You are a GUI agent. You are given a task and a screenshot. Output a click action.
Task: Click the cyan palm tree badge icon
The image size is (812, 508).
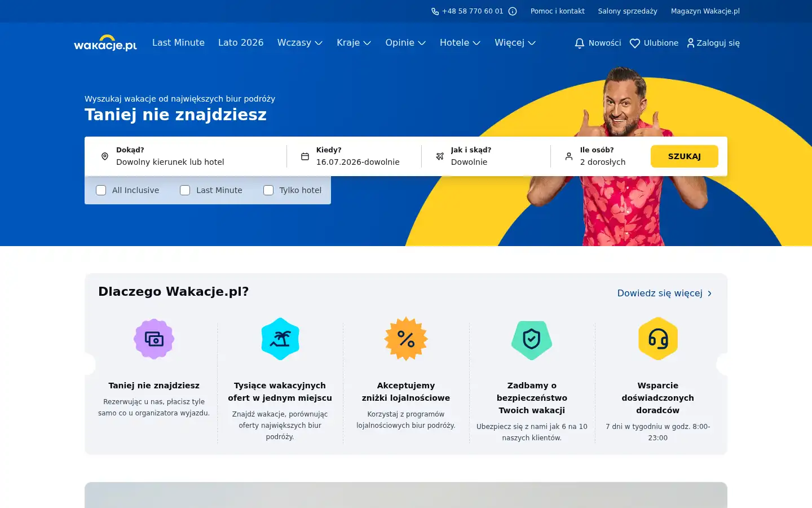click(x=280, y=339)
